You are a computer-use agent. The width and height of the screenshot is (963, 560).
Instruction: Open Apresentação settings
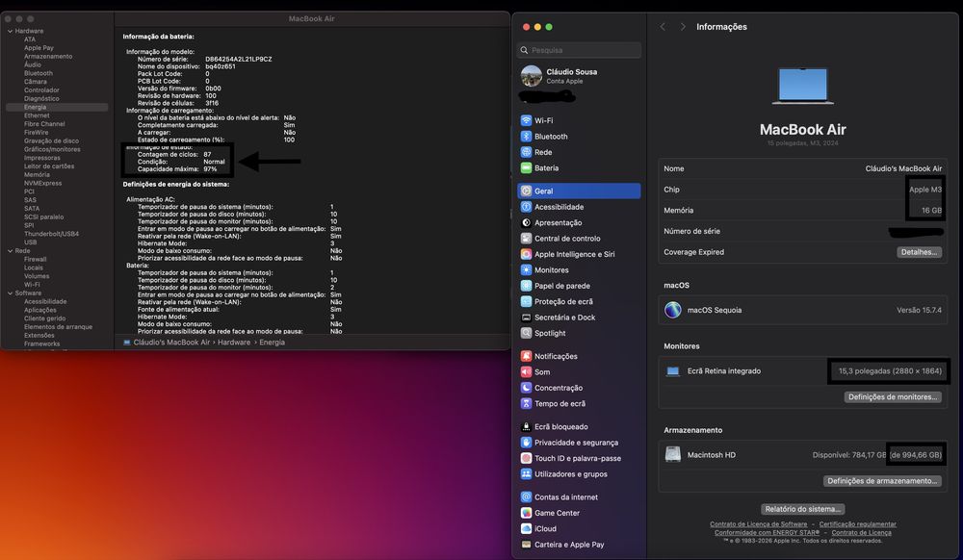pos(579,222)
